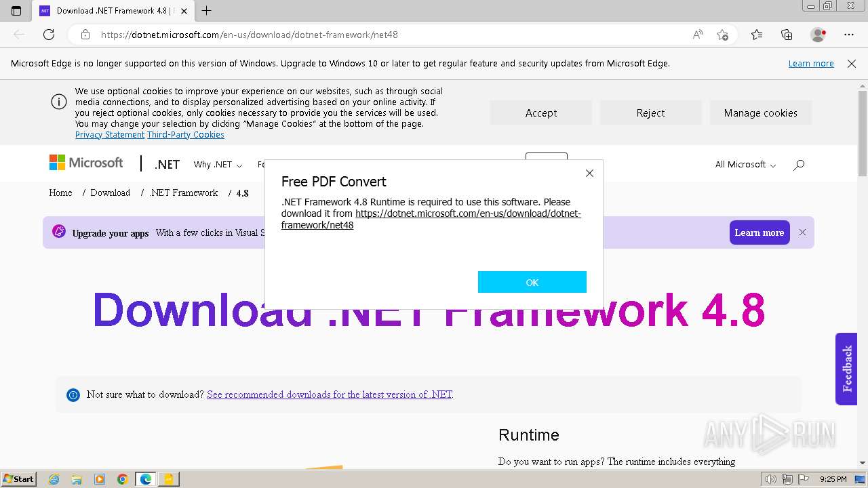Open the Privacy Statement link
Screen dimensions: 868x488
(110, 135)
